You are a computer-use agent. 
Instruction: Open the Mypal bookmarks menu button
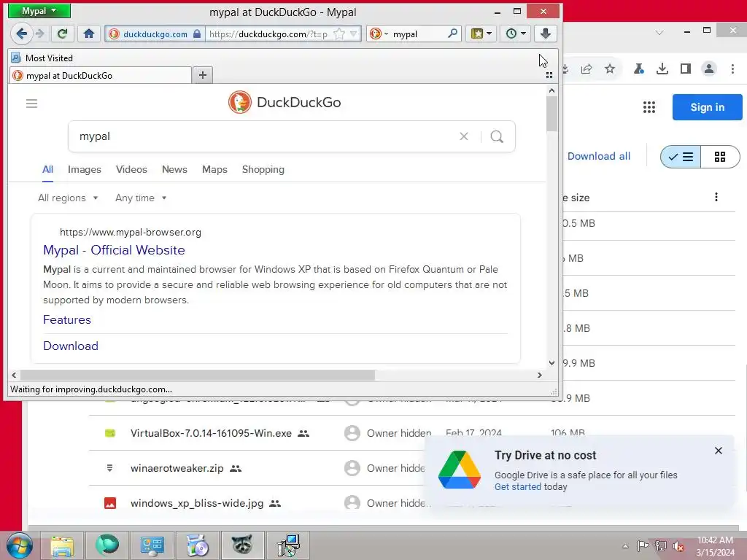click(481, 34)
